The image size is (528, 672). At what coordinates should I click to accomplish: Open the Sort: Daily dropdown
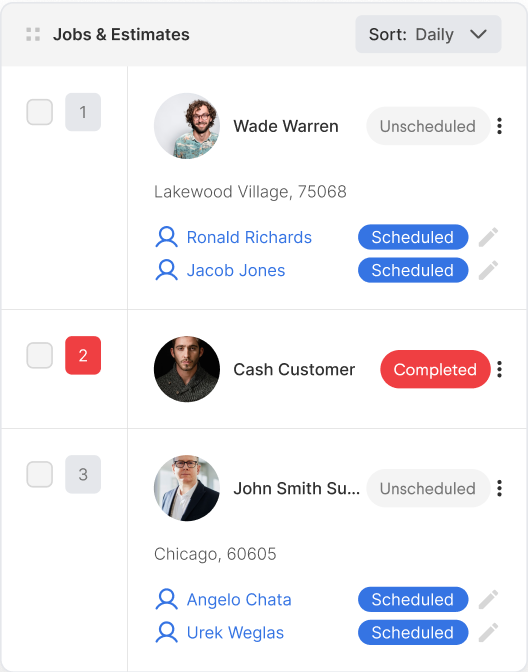point(428,34)
